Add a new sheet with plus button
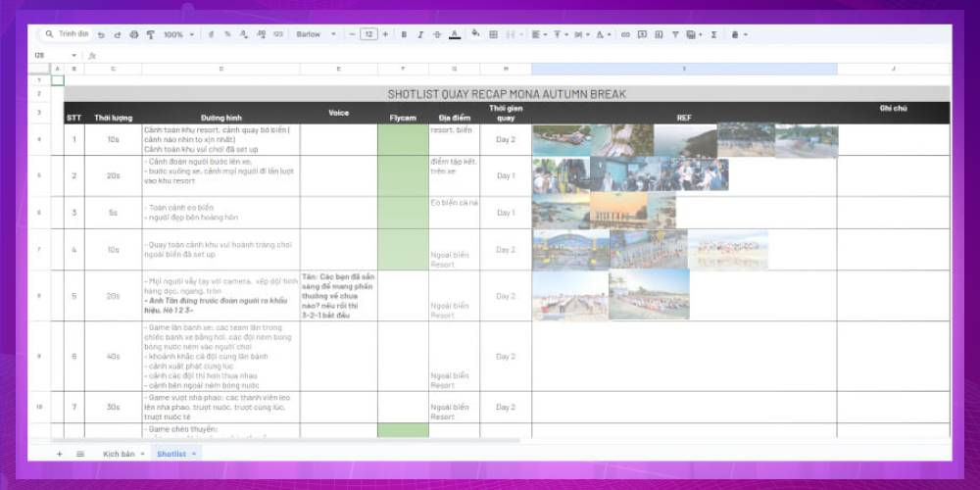Screen dimensions: 980x490 [x=60, y=454]
